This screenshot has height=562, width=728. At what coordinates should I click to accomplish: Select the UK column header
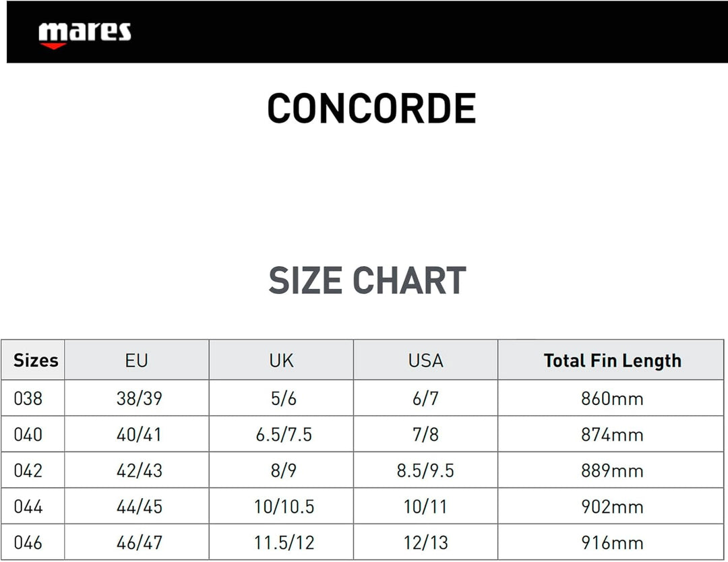tap(281, 361)
